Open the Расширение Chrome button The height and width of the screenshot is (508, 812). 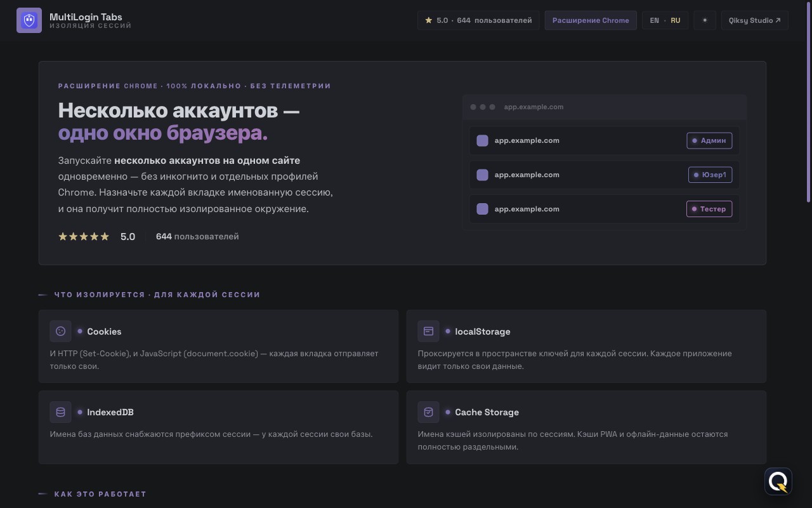pos(591,20)
